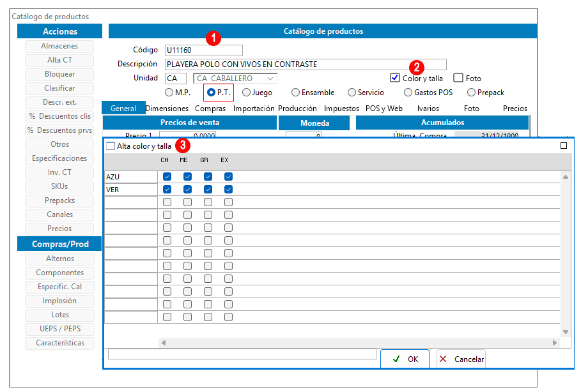Select the Servicio radio button
This screenshot has height=392, width=581.
coord(352,93)
